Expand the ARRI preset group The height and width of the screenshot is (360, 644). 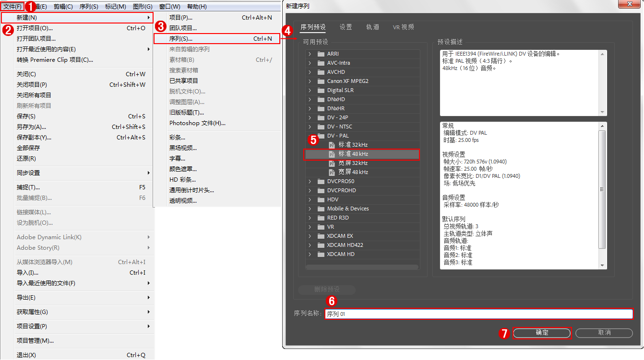pyautogui.click(x=310, y=54)
